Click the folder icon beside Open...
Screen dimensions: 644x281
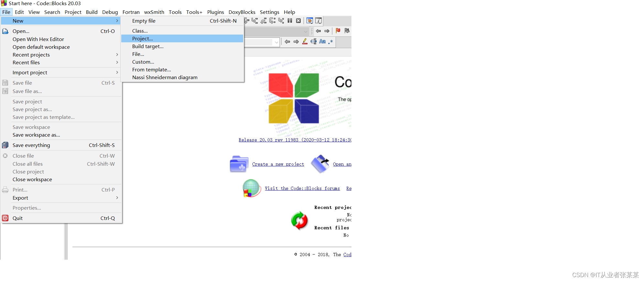(x=5, y=31)
